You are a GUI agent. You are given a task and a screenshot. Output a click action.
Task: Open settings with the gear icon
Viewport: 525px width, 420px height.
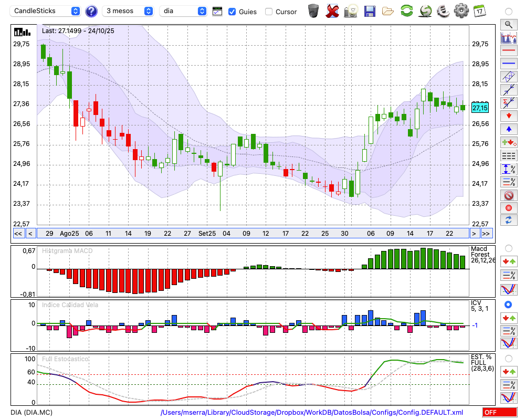461,11
